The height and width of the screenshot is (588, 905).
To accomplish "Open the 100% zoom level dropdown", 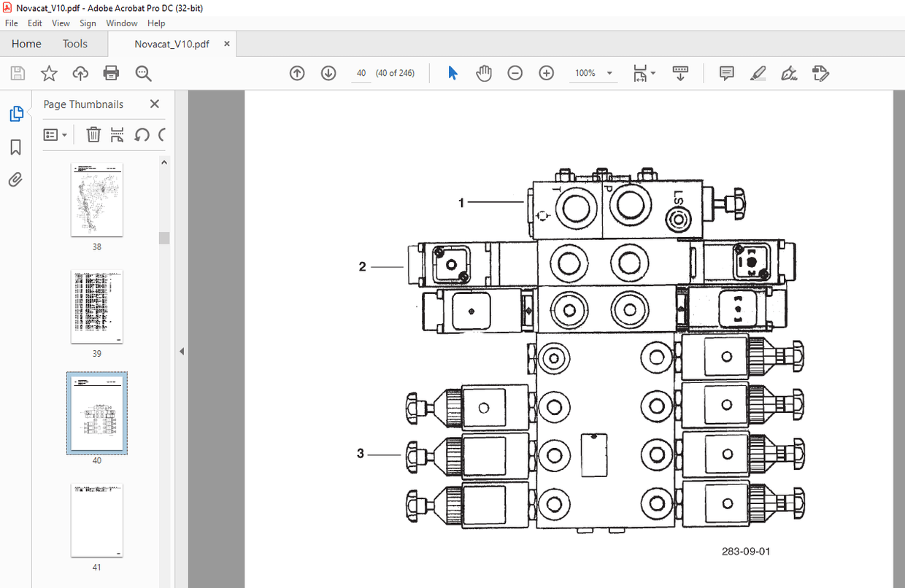I will coord(609,74).
